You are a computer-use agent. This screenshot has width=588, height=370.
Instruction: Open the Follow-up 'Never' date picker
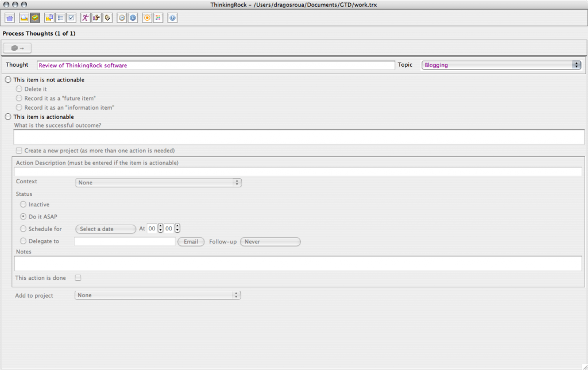point(270,242)
